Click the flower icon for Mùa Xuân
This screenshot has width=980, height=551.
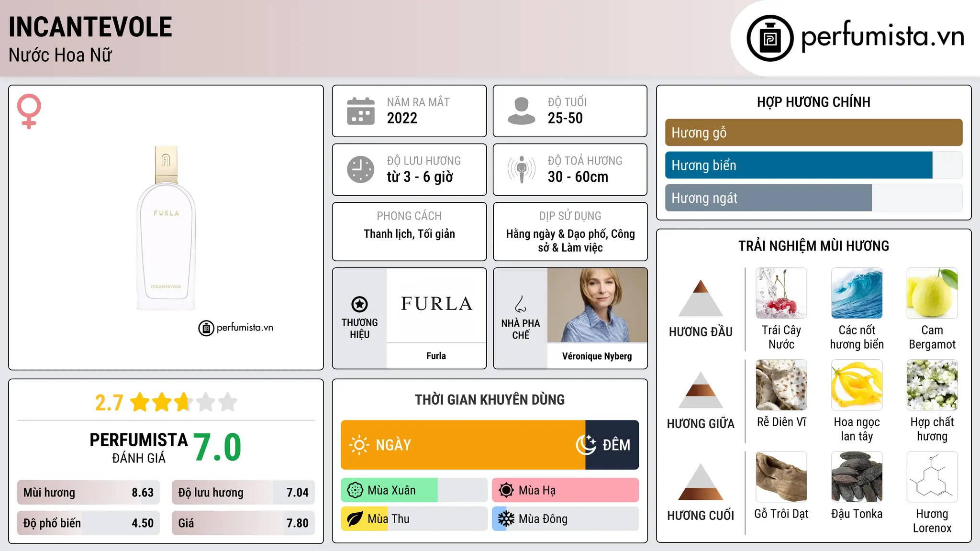355,490
